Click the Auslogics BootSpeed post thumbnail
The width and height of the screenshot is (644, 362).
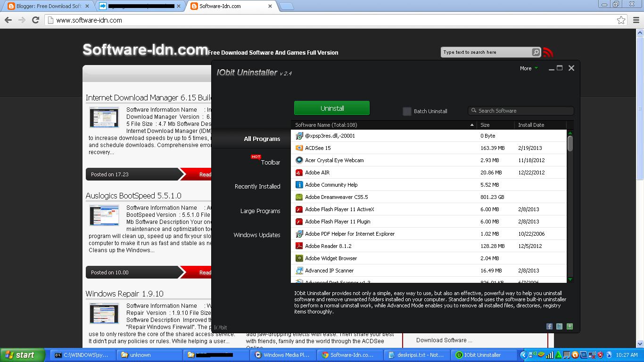point(104,216)
